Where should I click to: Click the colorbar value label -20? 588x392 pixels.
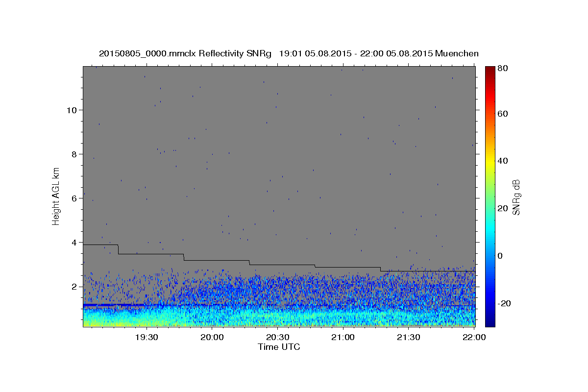pos(504,303)
